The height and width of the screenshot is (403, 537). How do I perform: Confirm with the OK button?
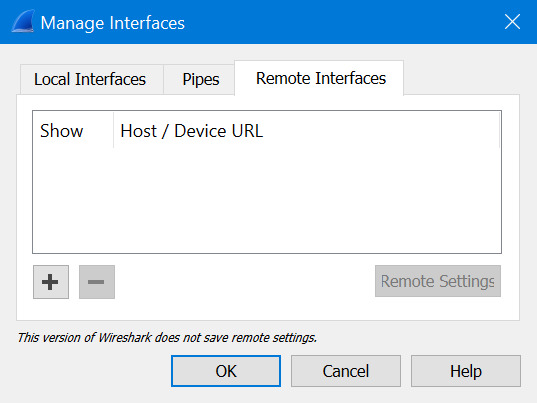226,371
